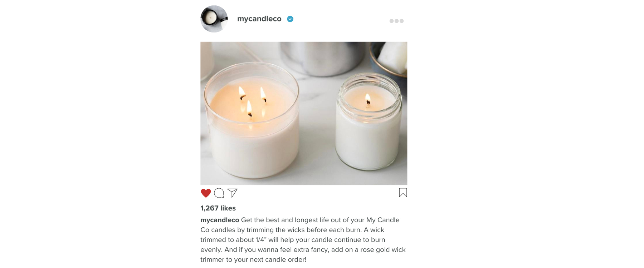The image size is (644, 268).
Task: Open the three-dot more options menu
Action: 396,21
